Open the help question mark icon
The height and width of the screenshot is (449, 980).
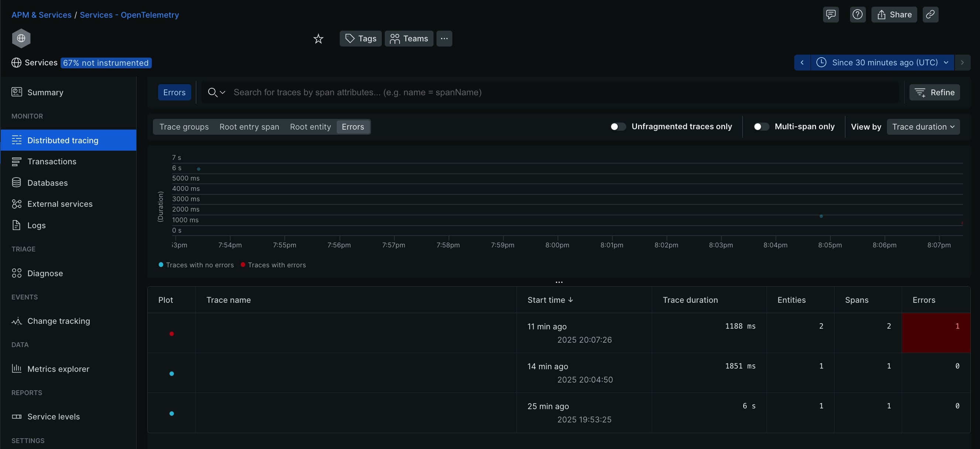click(x=857, y=14)
